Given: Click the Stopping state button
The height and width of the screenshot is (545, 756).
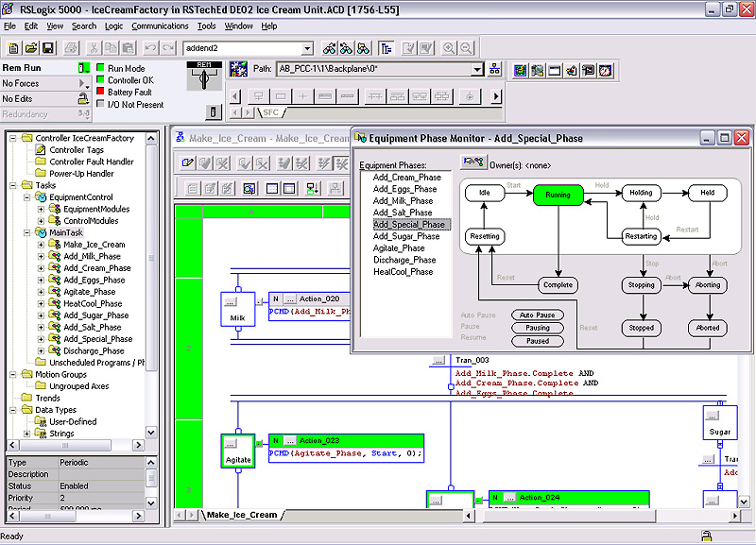Looking at the screenshot, I should tap(641, 285).
